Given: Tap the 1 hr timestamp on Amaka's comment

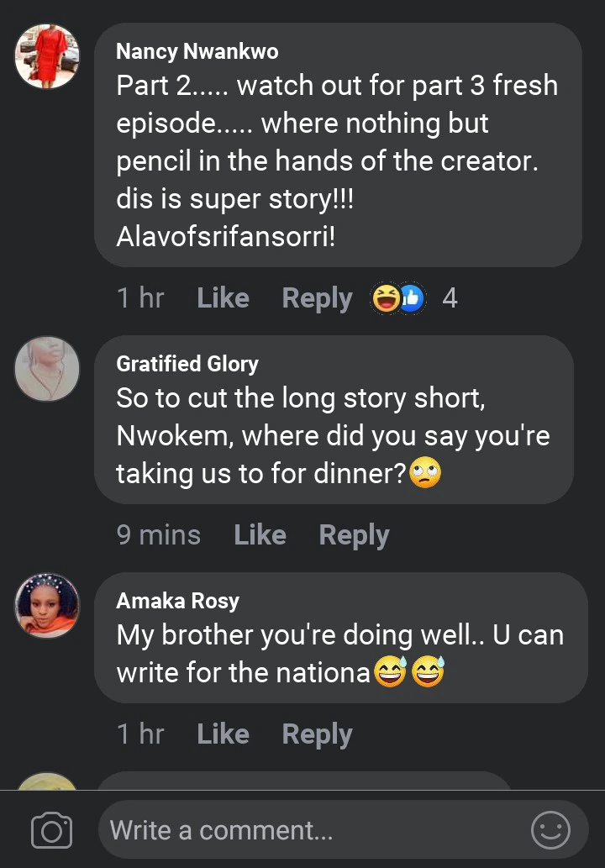Looking at the screenshot, I should 139,734.
